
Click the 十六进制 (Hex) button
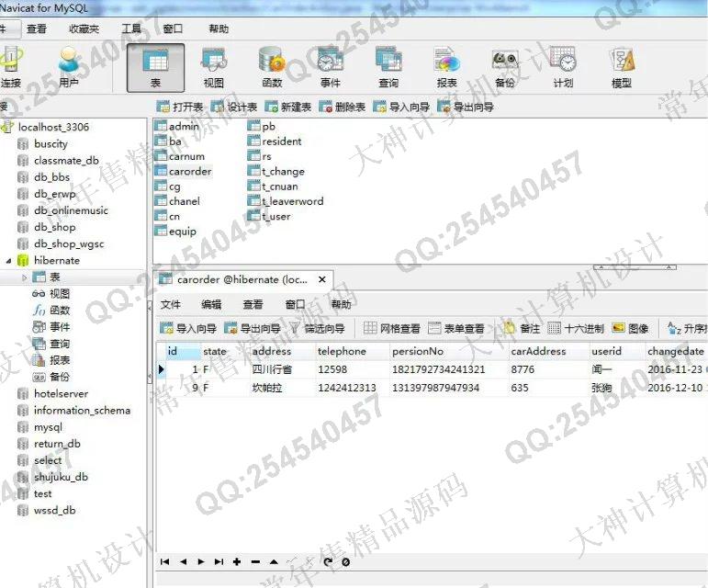(576, 328)
